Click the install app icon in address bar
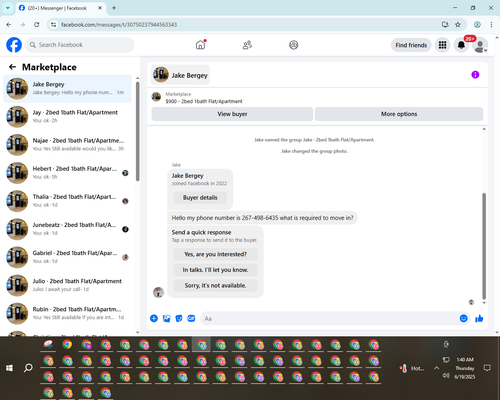This screenshot has height=400, width=500. pos(445,25)
